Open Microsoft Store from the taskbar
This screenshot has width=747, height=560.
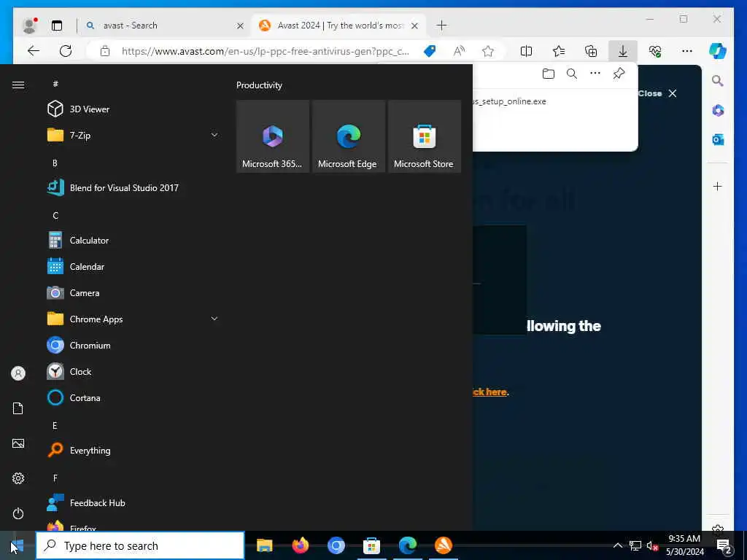[371, 545]
